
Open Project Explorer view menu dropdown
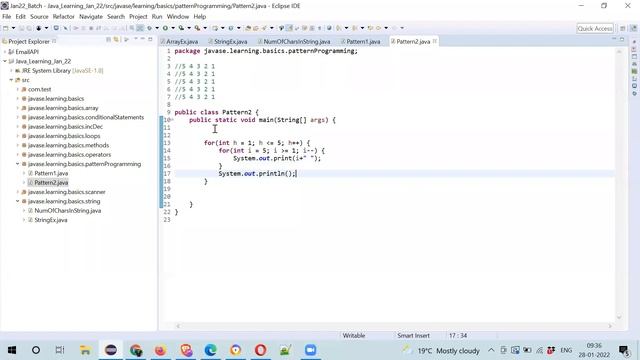[135, 39]
